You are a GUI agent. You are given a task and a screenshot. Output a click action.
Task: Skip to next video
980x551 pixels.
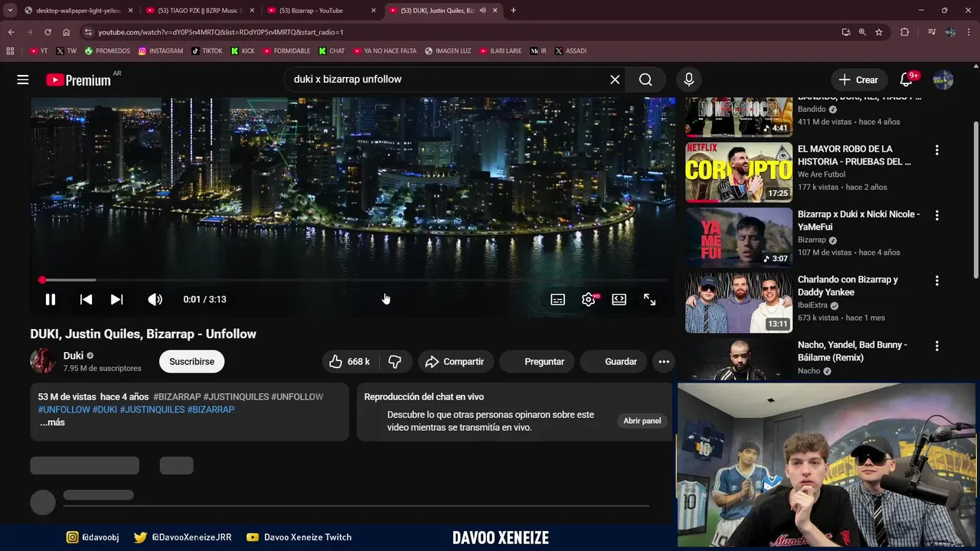coord(116,299)
